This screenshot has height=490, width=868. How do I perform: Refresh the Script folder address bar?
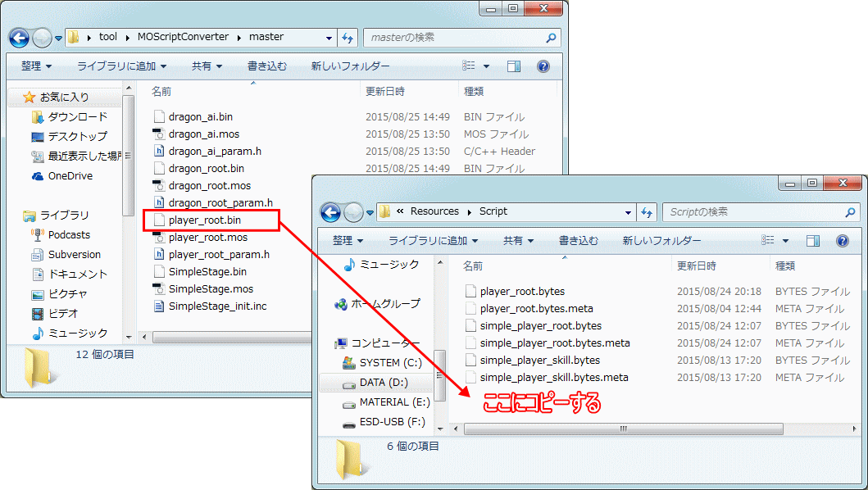pyautogui.click(x=646, y=212)
